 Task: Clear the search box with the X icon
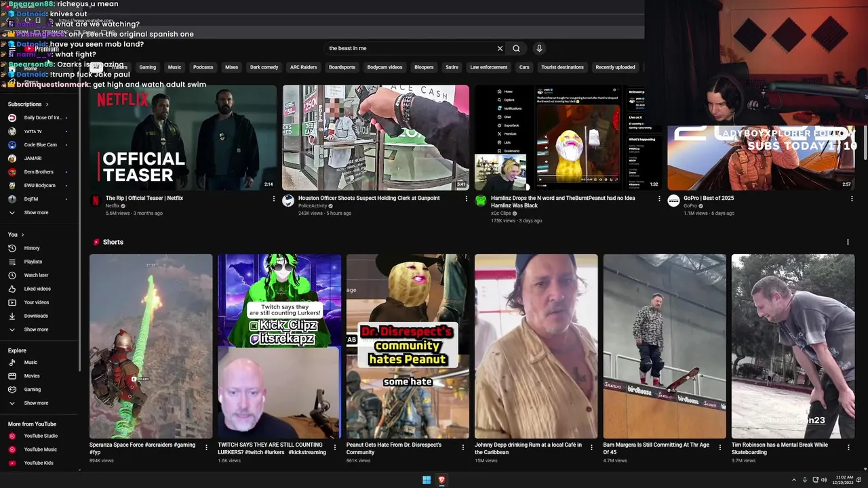(500, 48)
